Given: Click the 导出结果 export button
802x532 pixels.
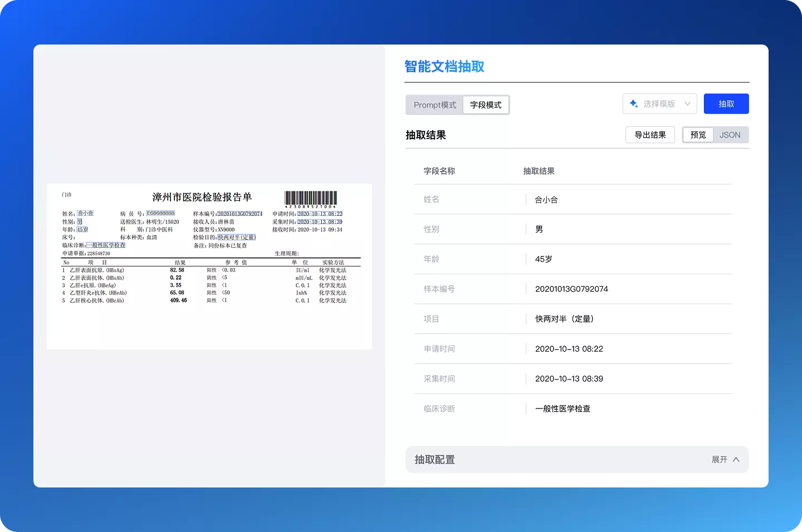Looking at the screenshot, I should pos(650,135).
